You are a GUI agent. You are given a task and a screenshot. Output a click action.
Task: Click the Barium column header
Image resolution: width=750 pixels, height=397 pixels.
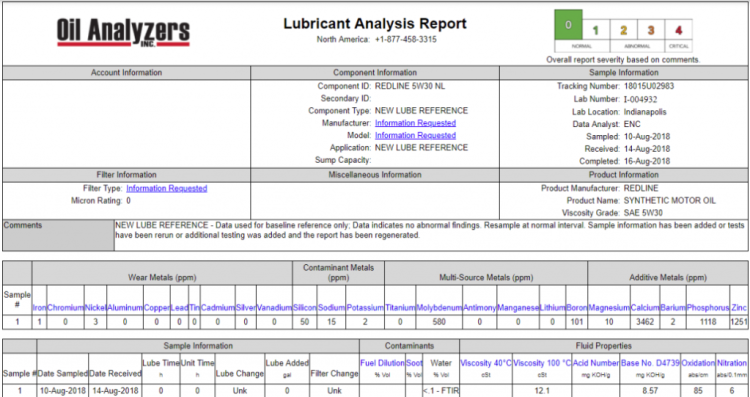(x=673, y=308)
